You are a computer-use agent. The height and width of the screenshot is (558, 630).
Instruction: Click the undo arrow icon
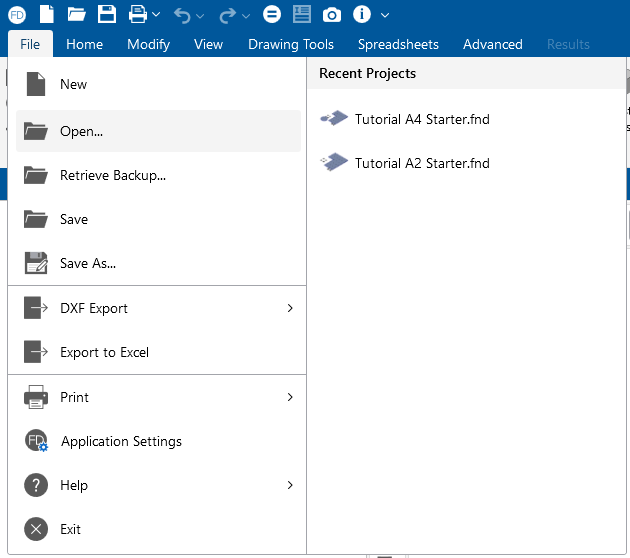pyautogui.click(x=182, y=15)
